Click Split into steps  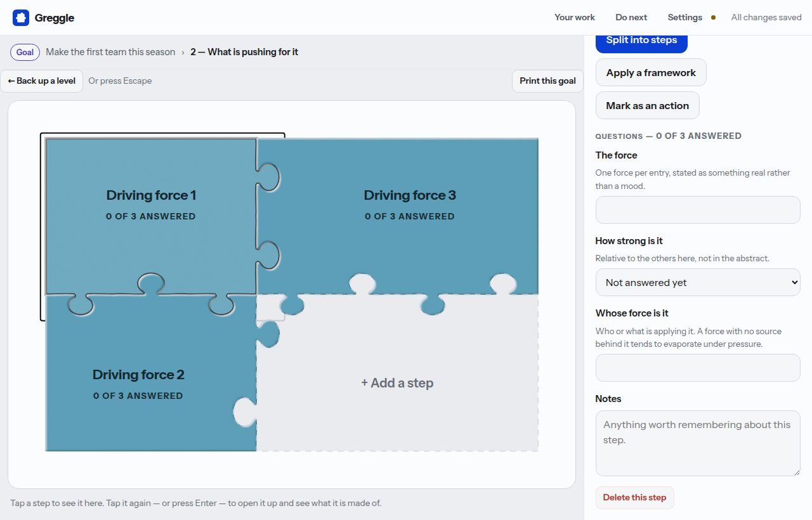pyautogui.click(x=641, y=40)
